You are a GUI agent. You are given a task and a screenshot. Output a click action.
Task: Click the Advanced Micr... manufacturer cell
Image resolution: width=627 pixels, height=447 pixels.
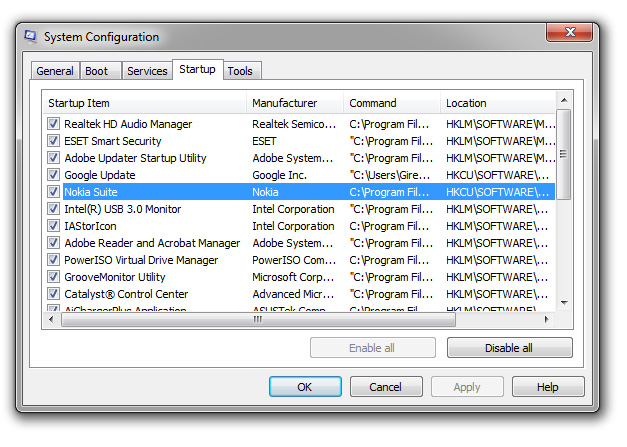(293, 294)
